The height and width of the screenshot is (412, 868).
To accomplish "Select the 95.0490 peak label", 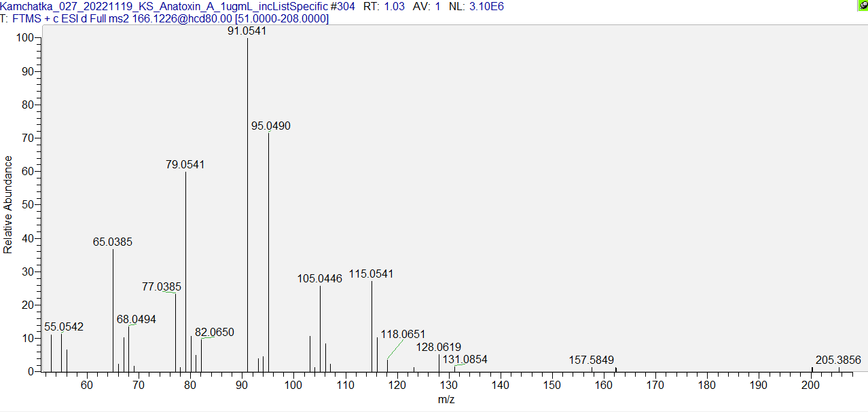I will pos(271,126).
